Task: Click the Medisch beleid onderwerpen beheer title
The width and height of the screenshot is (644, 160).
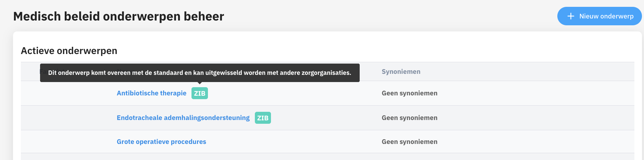Action: [119, 16]
